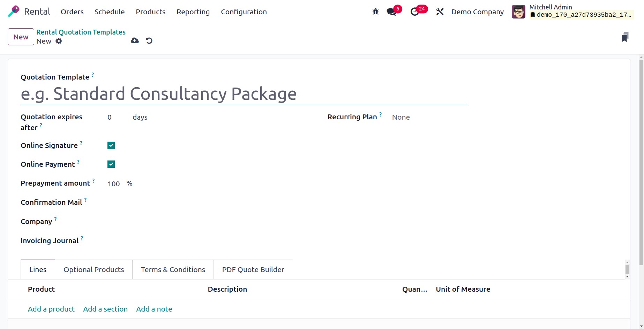Open the activities clock icon
Screen dimensions: 644x329
point(414,12)
